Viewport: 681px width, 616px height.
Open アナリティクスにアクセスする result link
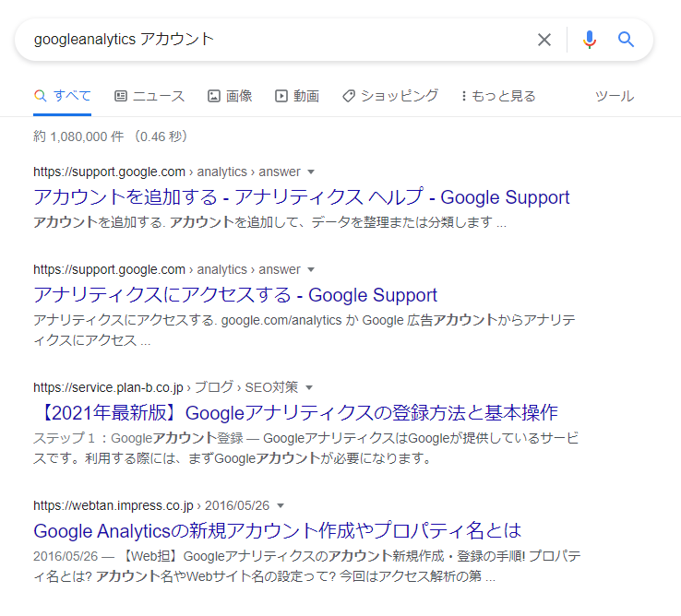pos(235,295)
